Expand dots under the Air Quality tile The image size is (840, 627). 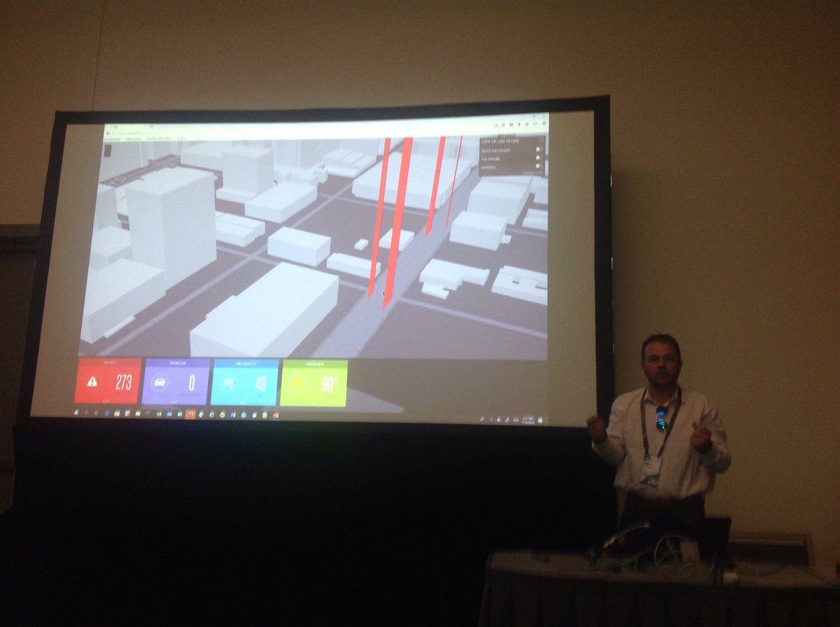tap(243, 403)
